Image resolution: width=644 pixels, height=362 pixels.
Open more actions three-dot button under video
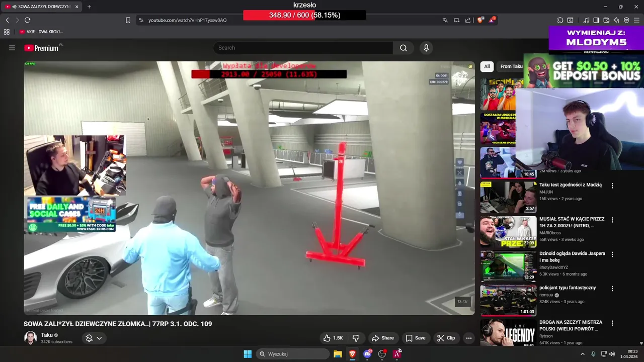tap(469, 338)
